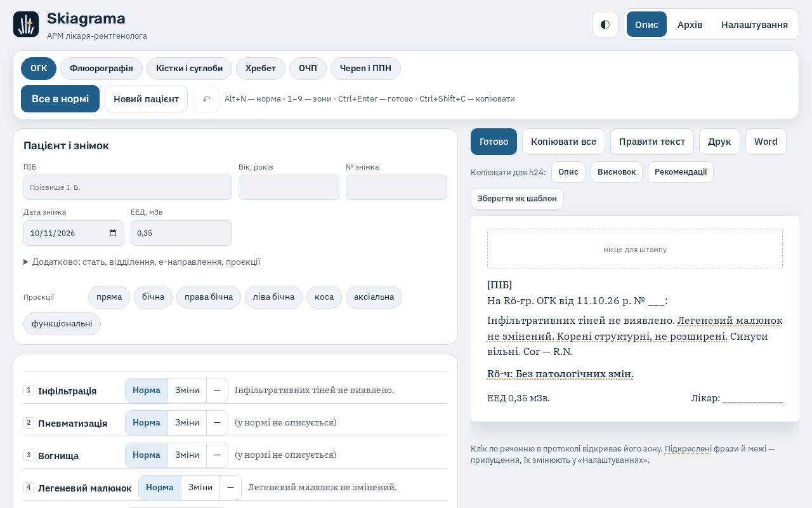This screenshot has width=812, height=508.
Task: Toggle the ліва бічна projection chip
Action: coord(273,297)
